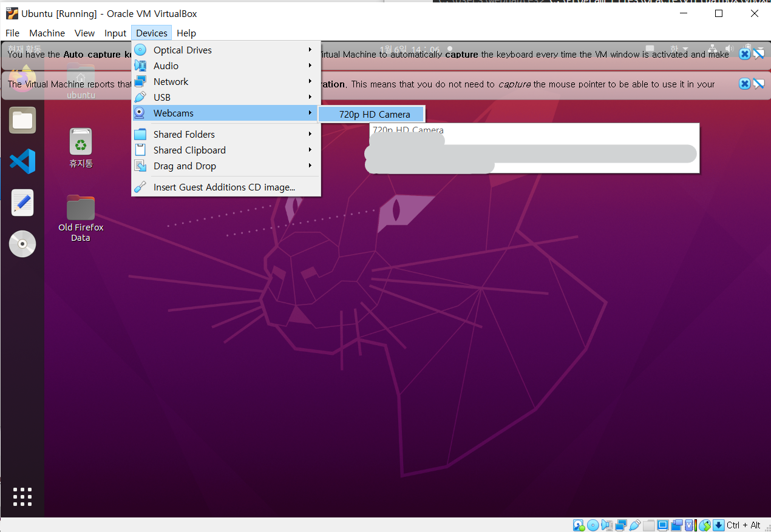Screen dimensions: 771x532
Task: Suppress future Auto capture keyboard messages
Action: click(x=758, y=54)
